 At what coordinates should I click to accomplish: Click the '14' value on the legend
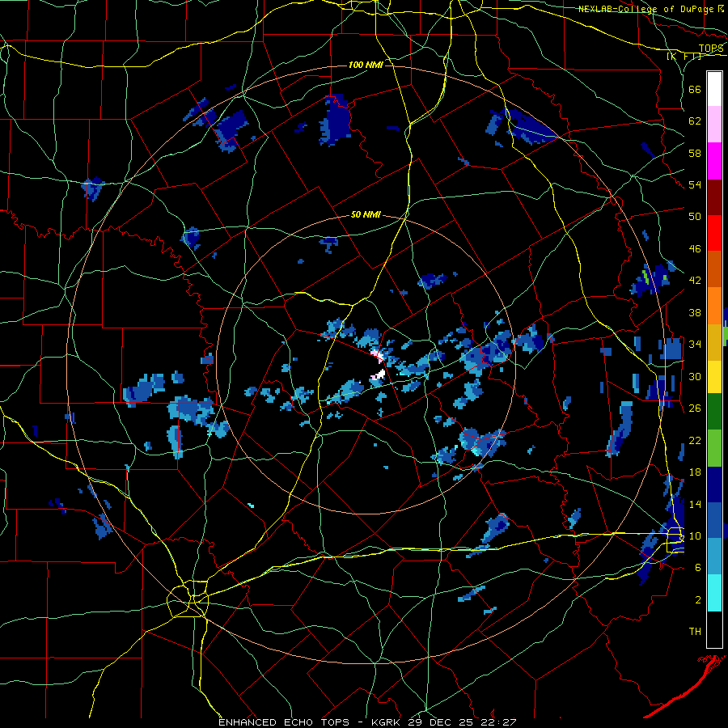[695, 504]
